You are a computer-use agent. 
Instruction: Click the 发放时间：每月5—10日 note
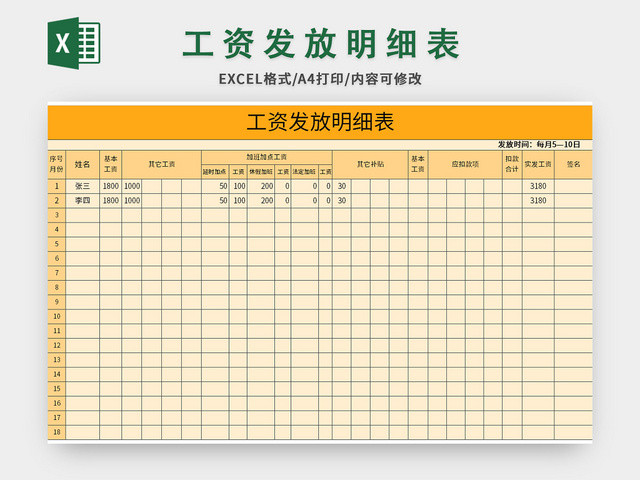539,144
